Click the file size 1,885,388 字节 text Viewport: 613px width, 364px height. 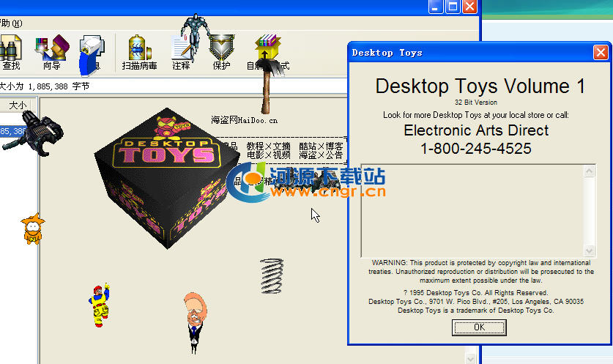(x=59, y=86)
